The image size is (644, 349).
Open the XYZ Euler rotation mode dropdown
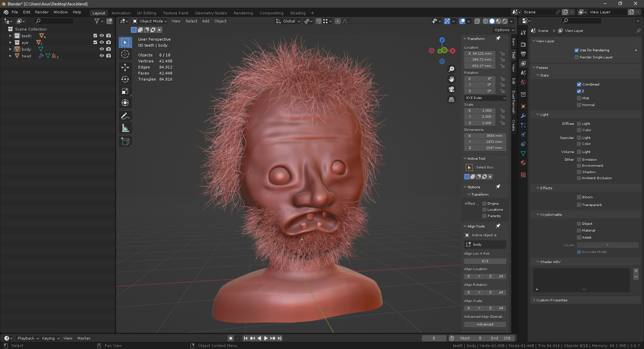[485, 98]
